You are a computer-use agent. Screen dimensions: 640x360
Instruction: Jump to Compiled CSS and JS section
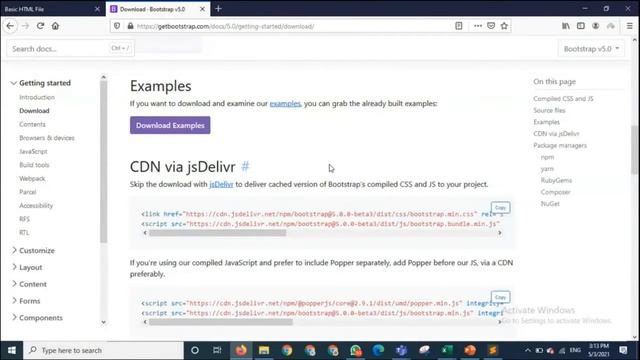[563, 99]
